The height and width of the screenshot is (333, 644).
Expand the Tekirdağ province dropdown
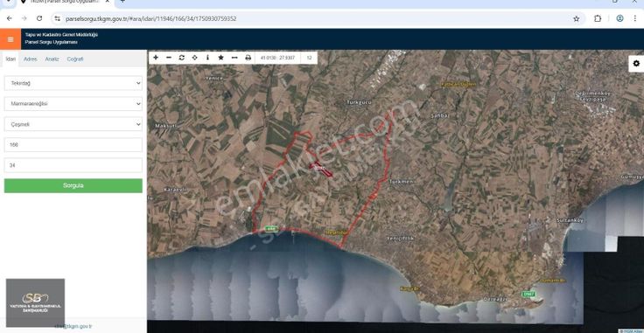coord(73,83)
